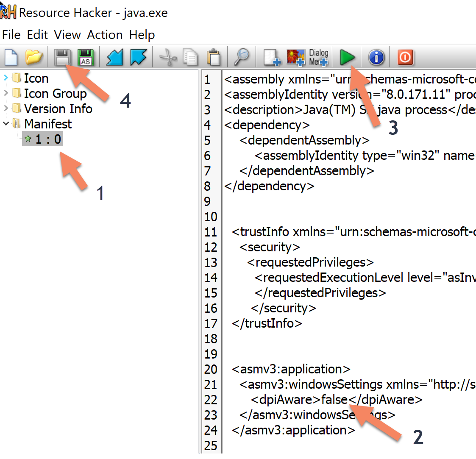The height and width of the screenshot is (459, 476).
Task: Open the Find dialog via magnifier icon
Action: click(x=241, y=57)
